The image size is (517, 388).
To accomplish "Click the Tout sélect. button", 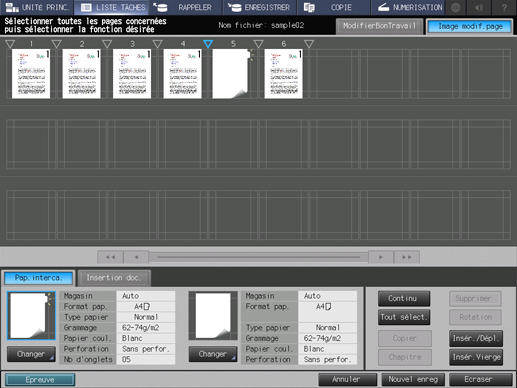I will [404, 317].
